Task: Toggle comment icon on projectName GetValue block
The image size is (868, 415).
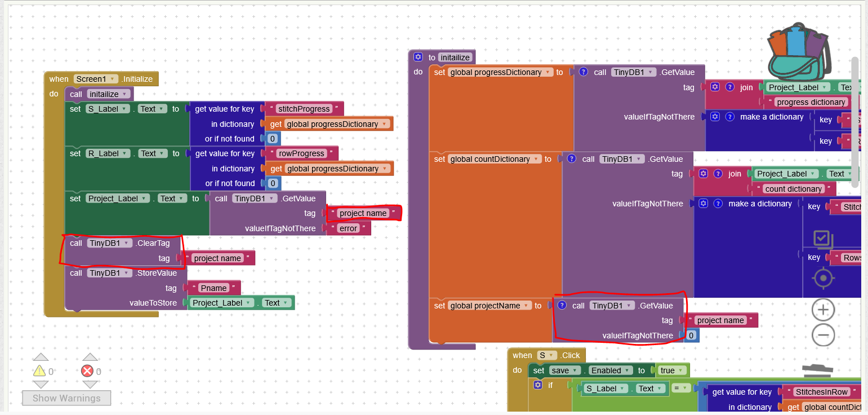Action: (562, 305)
